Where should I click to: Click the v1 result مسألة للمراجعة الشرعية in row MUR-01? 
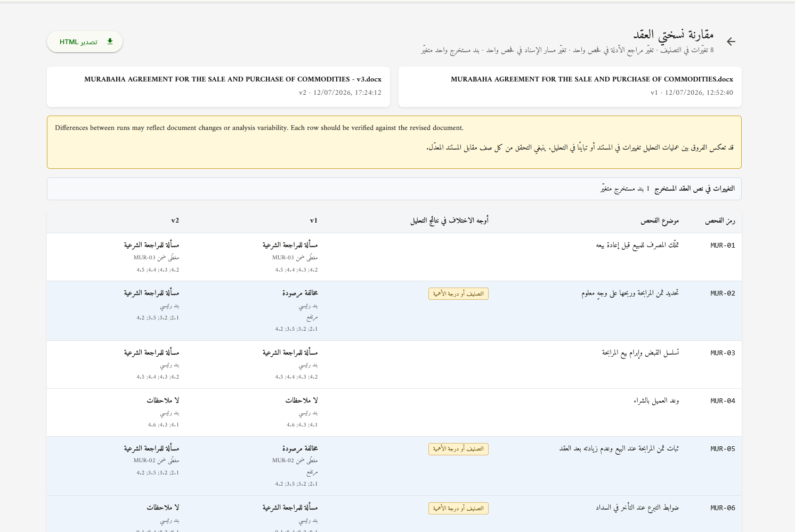tap(290, 245)
